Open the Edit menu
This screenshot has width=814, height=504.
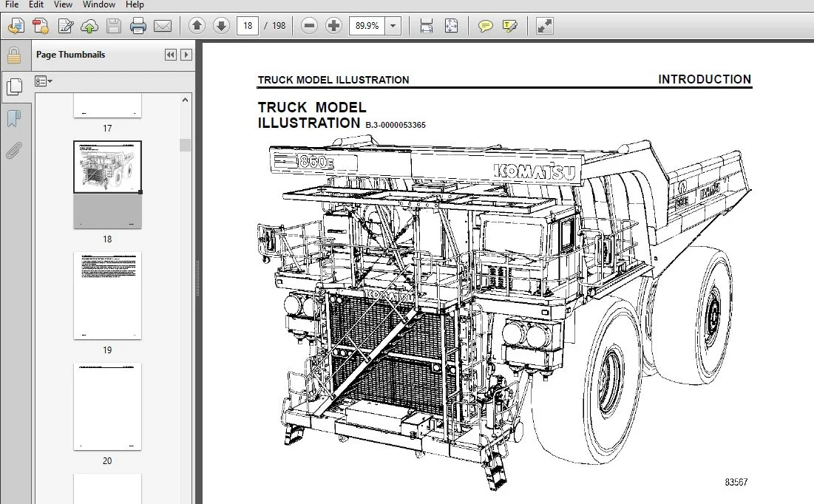(x=35, y=4)
